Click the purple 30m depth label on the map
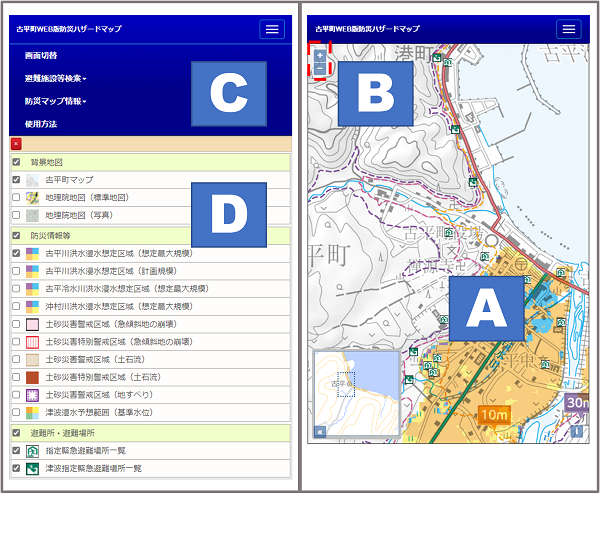 point(577,403)
